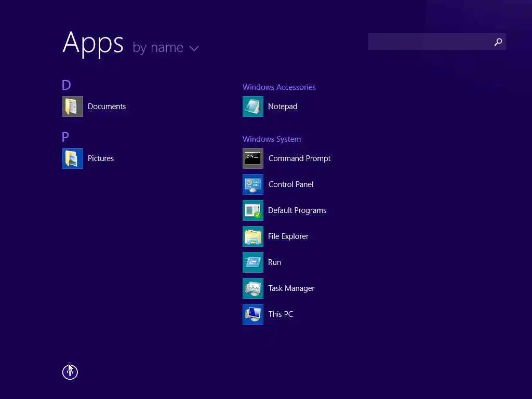
Task: Click the 'Task Manager' label
Action: pos(291,288)
